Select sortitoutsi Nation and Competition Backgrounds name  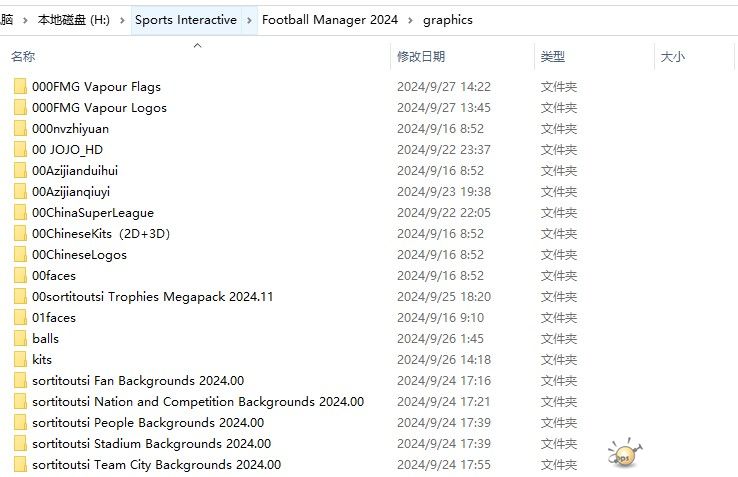click(198, 402)
